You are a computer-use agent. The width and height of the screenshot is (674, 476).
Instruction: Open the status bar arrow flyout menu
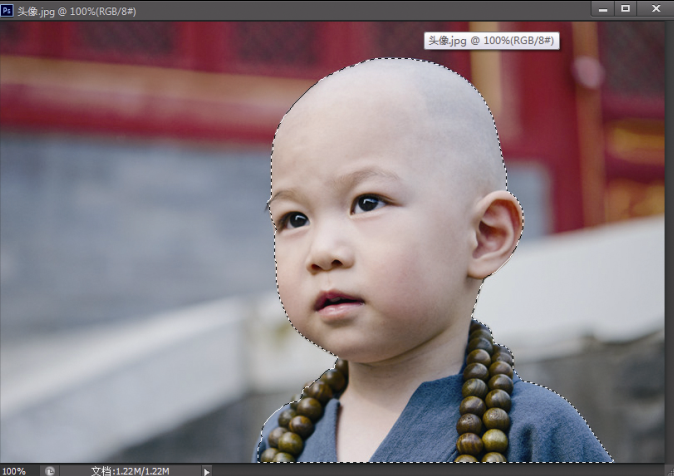tap(207, 470)
